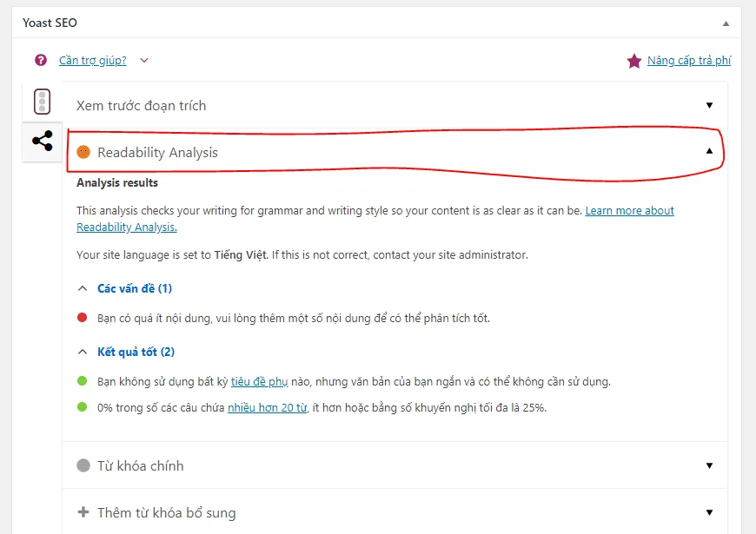The image size is (756, 534).
Task: Open the 'tiêu đề phụ' subheading link
Action: coord(260,382)
